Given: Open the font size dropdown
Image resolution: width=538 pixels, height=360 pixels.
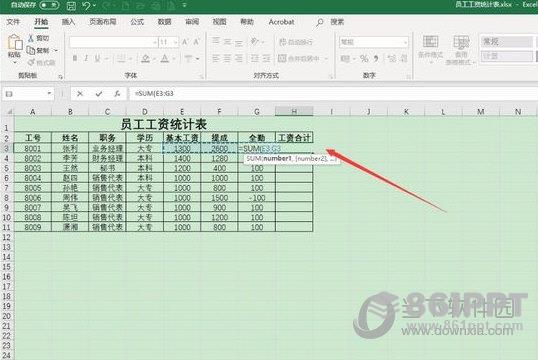Looking at the screenshot, I should pos(176,42).
